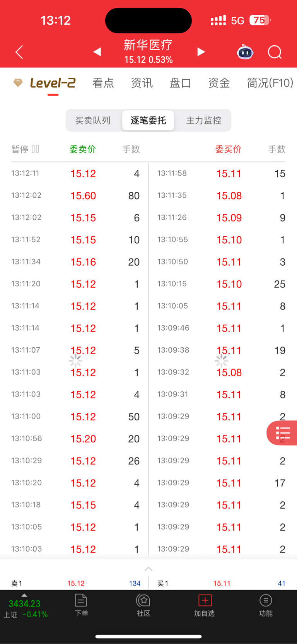Viewport: 297px width, 644px height.
Task: Open the 功能 functions menu icon
Action: point(266,605)
